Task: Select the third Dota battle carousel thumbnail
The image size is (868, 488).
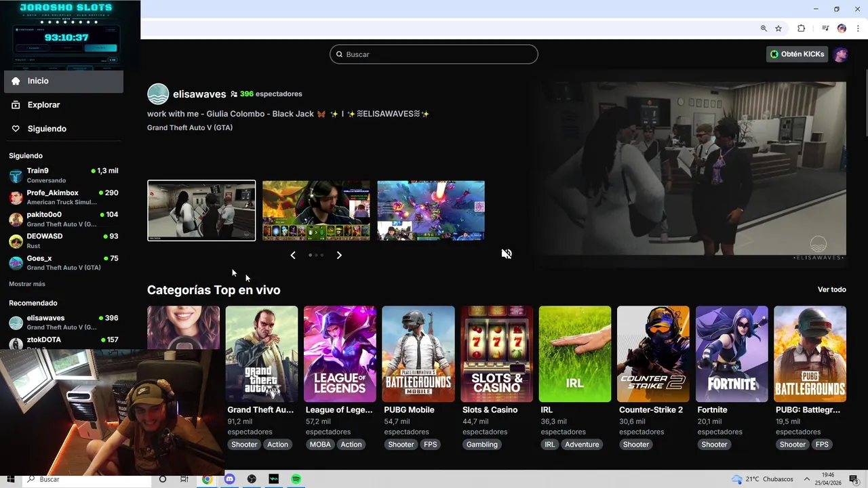Action: click(431, 210)
